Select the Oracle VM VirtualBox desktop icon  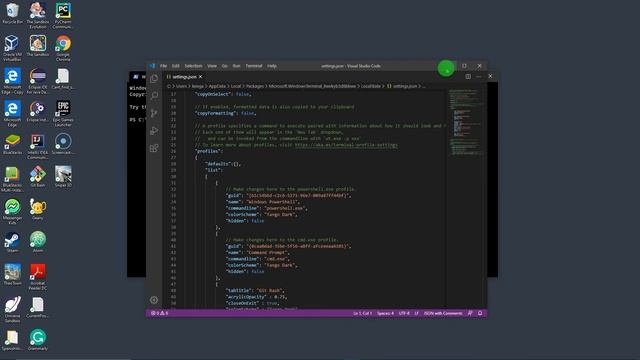point(12,48)
